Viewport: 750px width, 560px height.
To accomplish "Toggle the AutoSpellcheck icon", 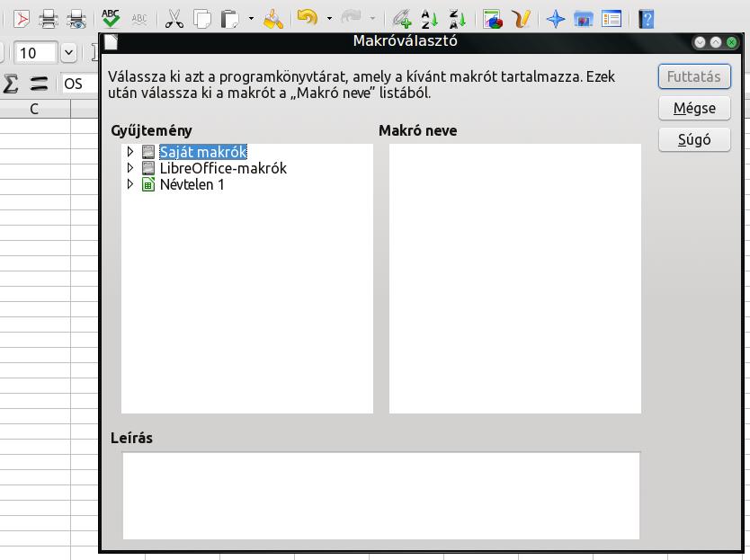I will pyautogui.click(x=139, y=19).
